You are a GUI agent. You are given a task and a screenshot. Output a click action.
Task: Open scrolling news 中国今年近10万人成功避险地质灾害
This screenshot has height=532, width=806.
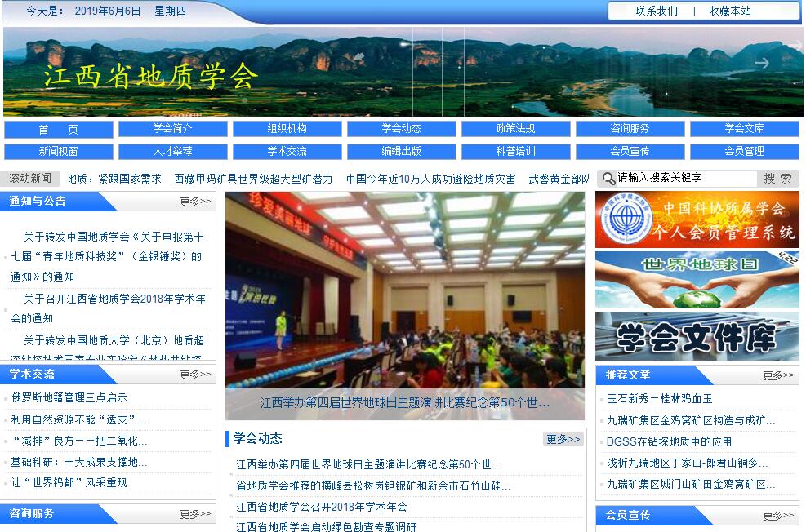click(430, 179)
